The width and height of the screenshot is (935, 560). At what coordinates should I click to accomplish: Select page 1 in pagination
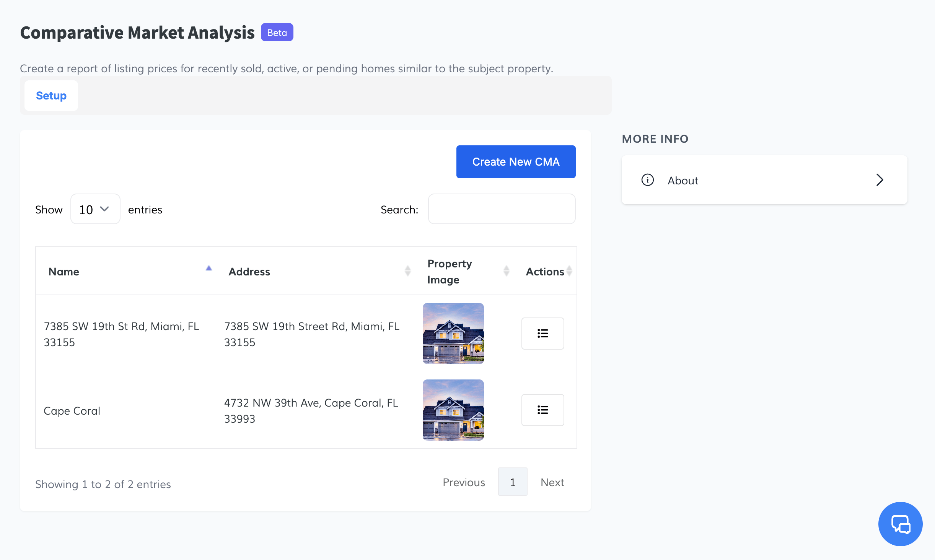click(x=512, y=482)
